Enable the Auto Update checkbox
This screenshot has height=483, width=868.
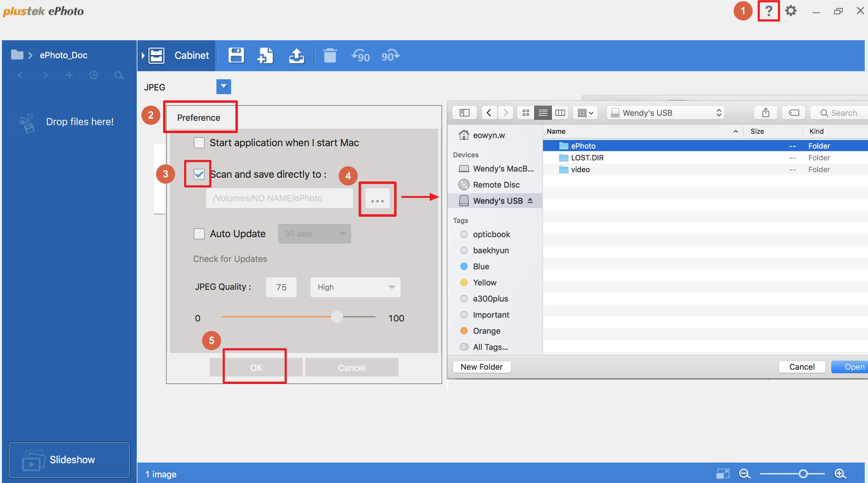coord(199,233)
